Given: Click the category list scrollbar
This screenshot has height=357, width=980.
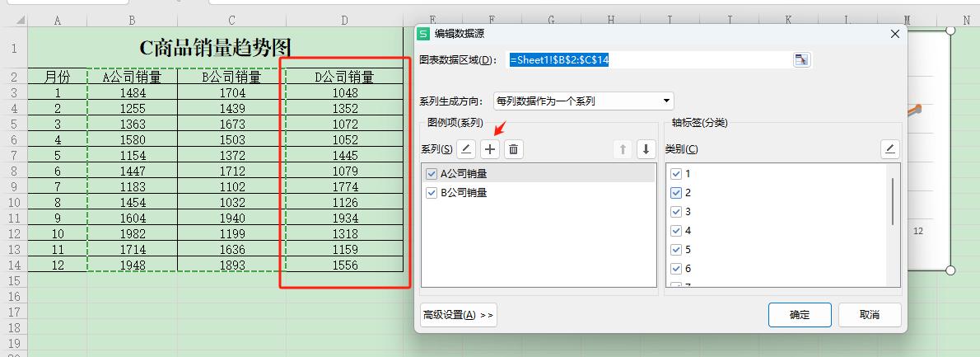Looking at the screenshot, I should point(893,201).
